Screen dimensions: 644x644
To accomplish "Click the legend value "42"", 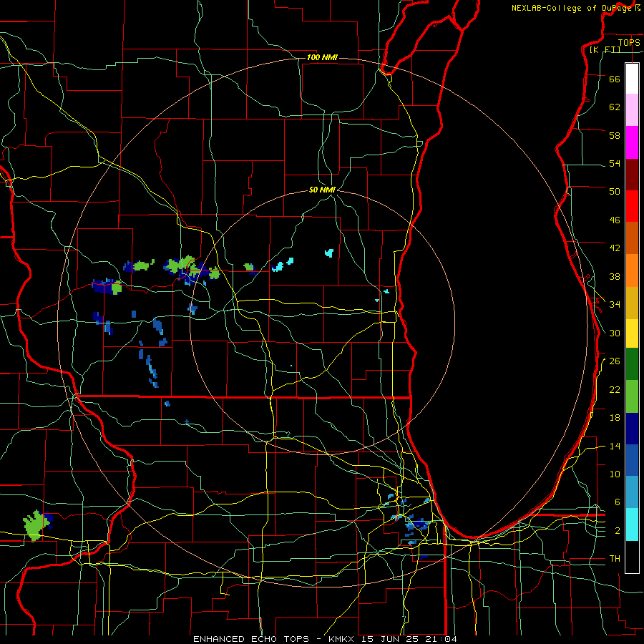I will 615,248.
